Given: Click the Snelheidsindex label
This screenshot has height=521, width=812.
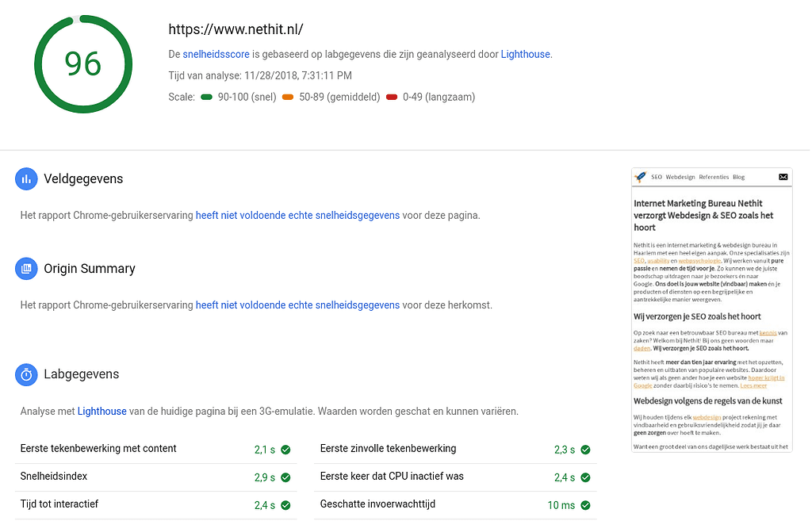Looking at the screenshot, I should [x=54, y=477].
